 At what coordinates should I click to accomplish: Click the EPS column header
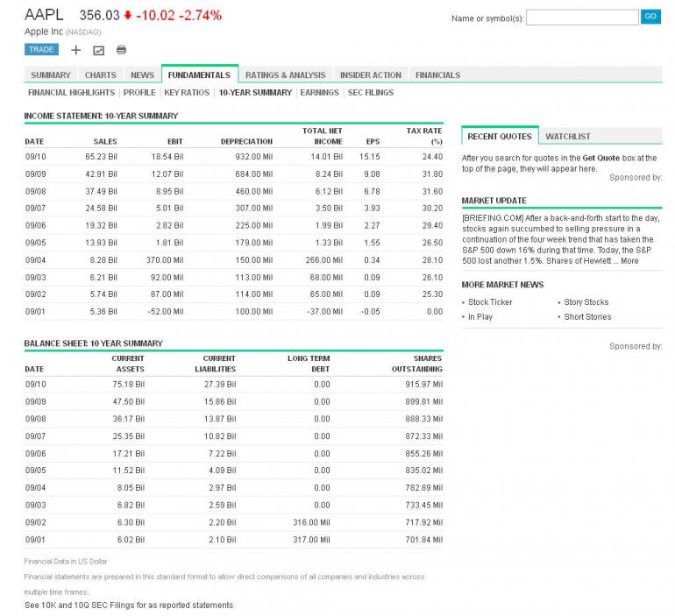coord(373,142)
